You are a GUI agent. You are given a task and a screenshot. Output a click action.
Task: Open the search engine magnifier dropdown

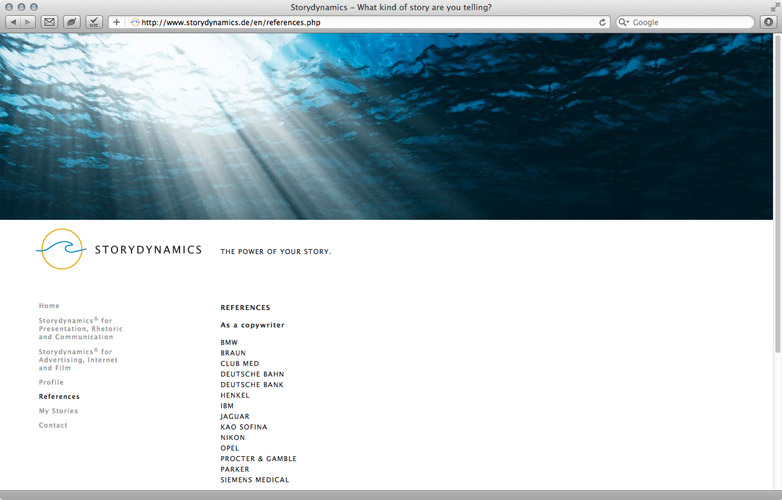pos(623,22)
